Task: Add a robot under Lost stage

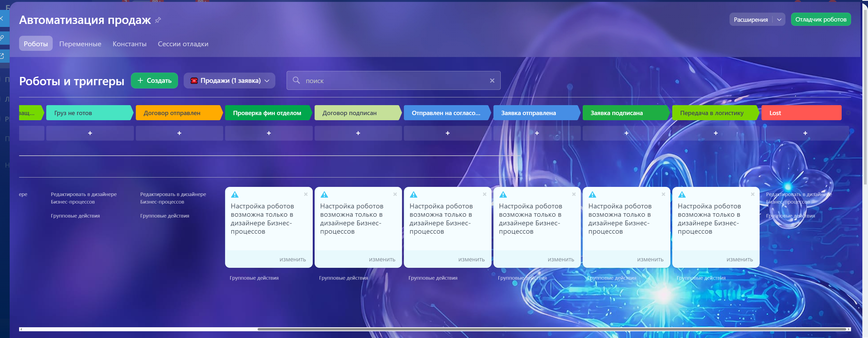Action: pyautogui.click(x=805, y=133)
